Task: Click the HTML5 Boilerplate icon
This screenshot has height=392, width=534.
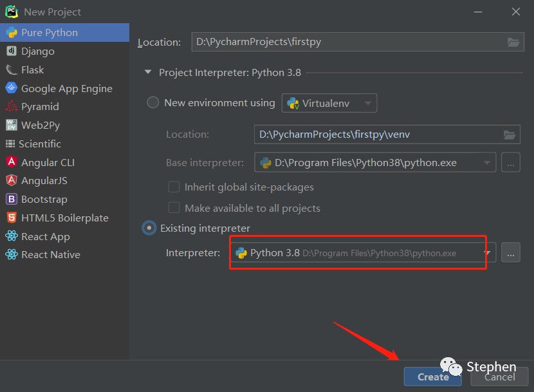Action: coord(12,218)
